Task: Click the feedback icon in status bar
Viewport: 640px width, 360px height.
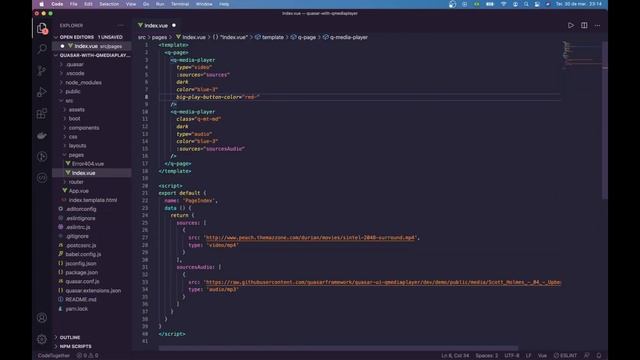Action: tap(587, 356)
